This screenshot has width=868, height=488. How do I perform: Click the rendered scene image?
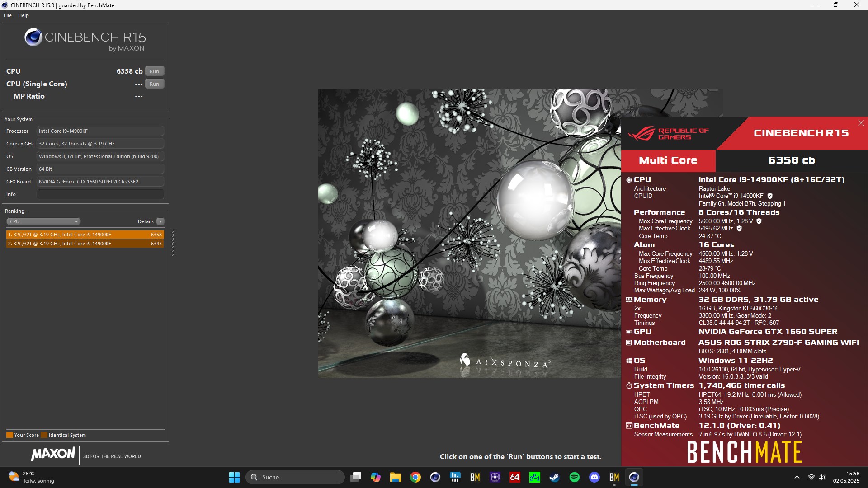coord(469,234)
